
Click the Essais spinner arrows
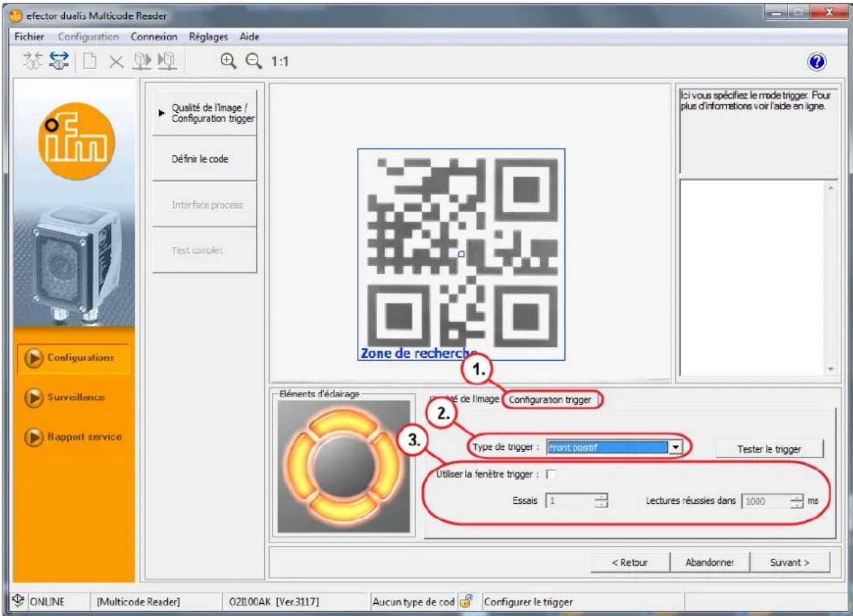602,502
